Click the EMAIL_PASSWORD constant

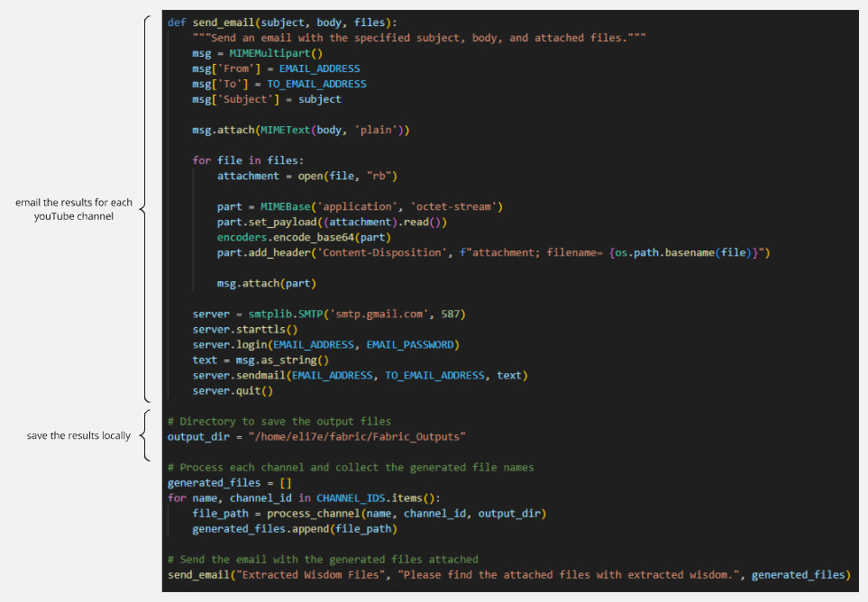click(x=409, y=345)
